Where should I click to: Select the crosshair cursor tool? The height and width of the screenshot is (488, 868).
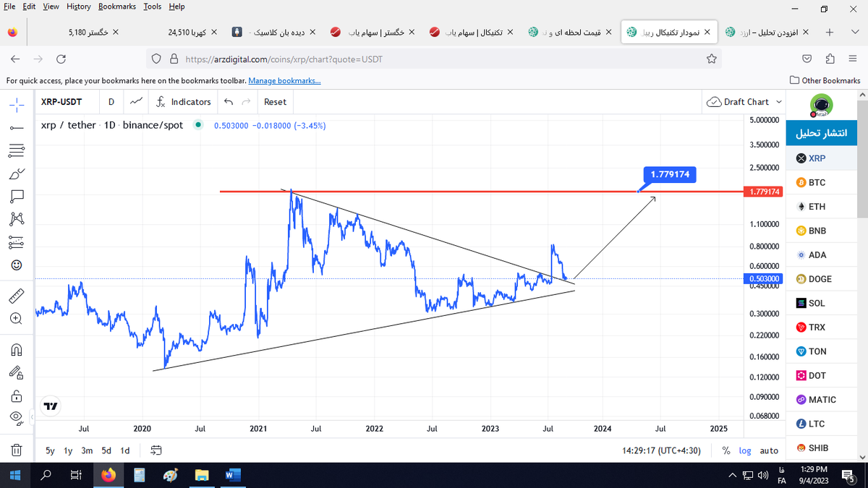pos(17,104)
